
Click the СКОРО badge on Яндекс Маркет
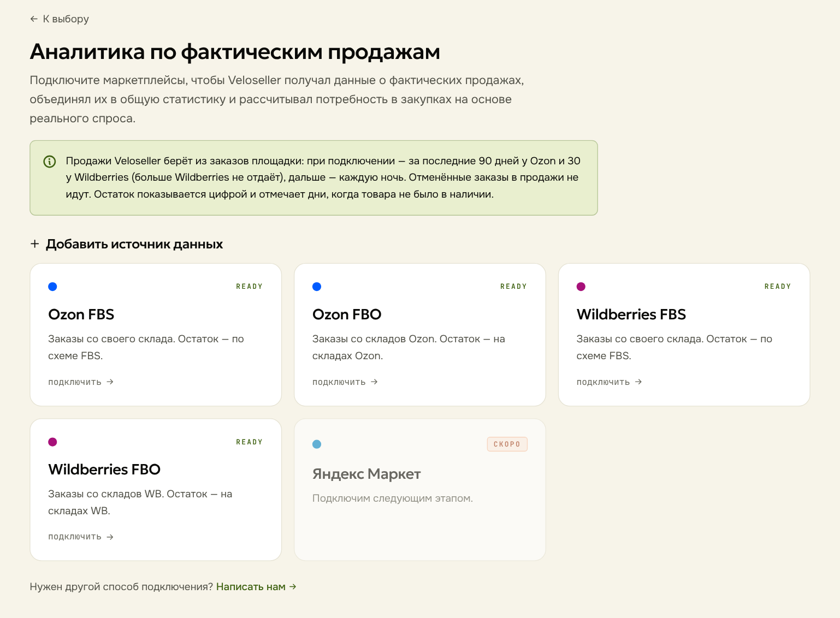click(x=507, y=444)
